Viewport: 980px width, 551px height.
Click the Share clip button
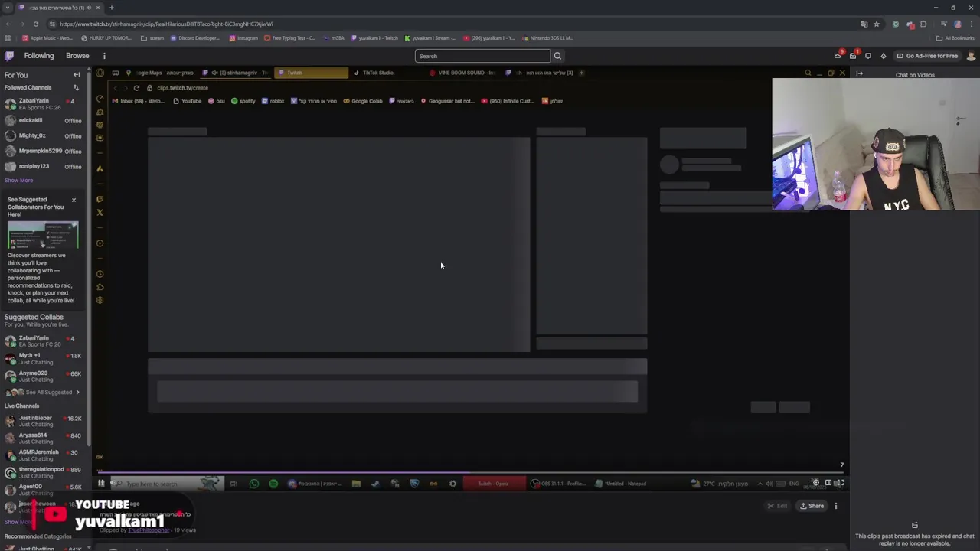click(812, 506)
